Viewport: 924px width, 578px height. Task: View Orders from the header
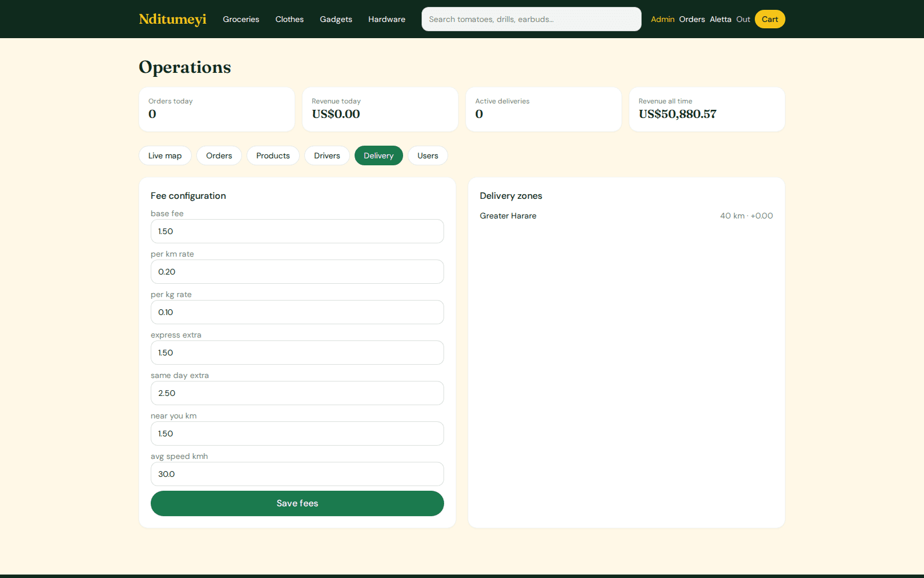(x=692, y=19)
